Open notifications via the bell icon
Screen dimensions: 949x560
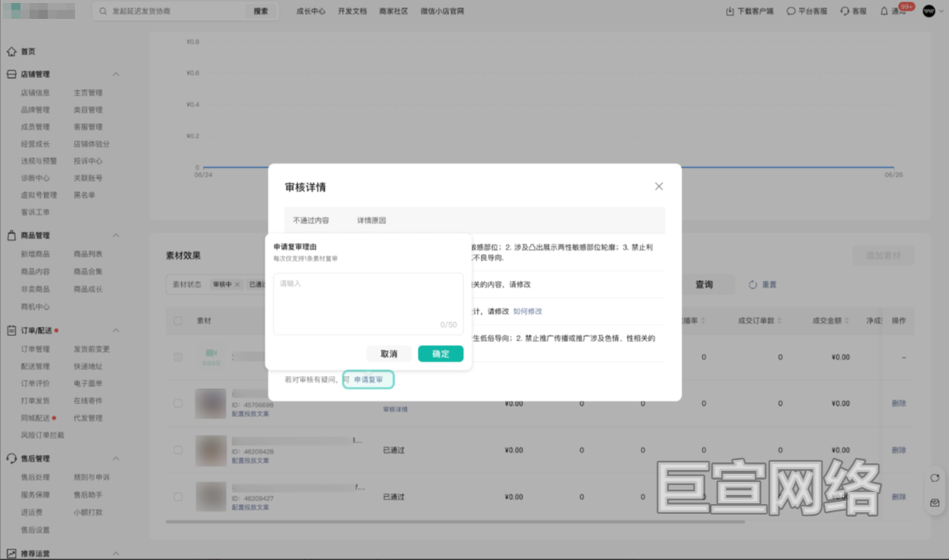tap(884, 11)
